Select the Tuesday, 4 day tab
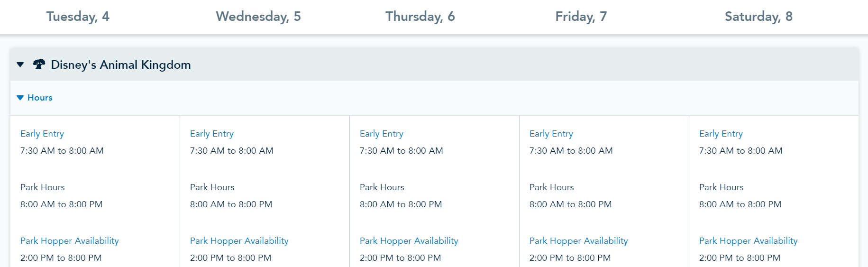Viewport: 868px width, 267px height. (78, 17)
